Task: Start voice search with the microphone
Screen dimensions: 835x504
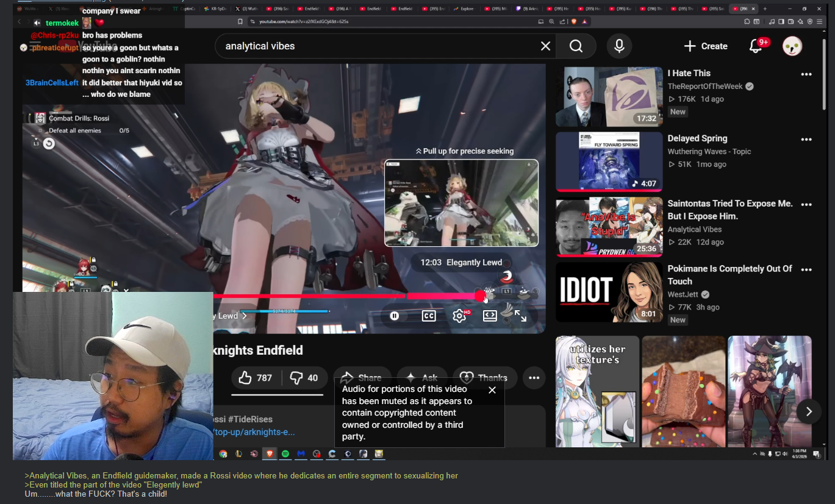Action: click(619, 46)
